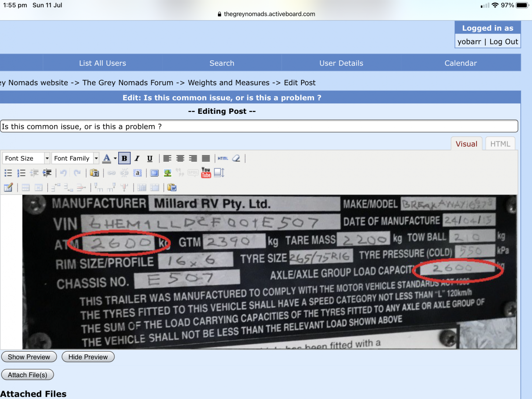Insert table row after
This screenshot has height=399, width=532.
point(68,188)
